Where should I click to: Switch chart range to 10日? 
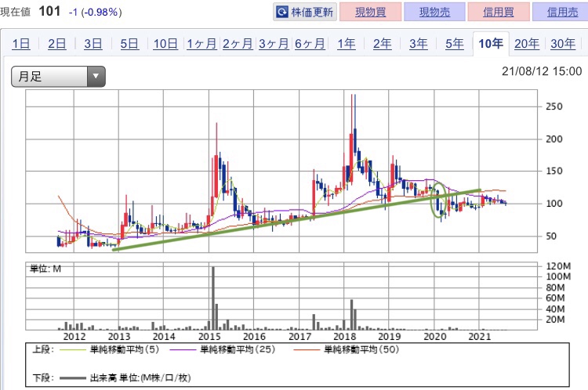pyautogui.click(x=165, y=44)
